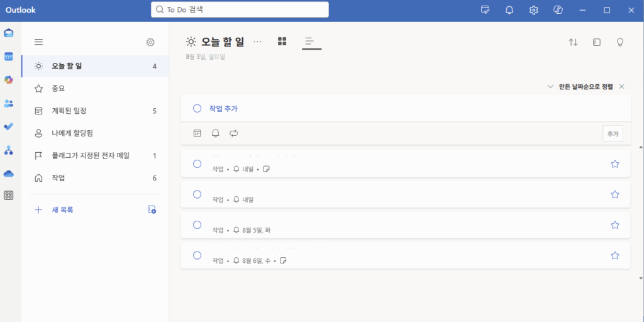644x322 pixels.
Task: Open 플래그가 지정된 전자 메일 list
Action: point(96,156)
